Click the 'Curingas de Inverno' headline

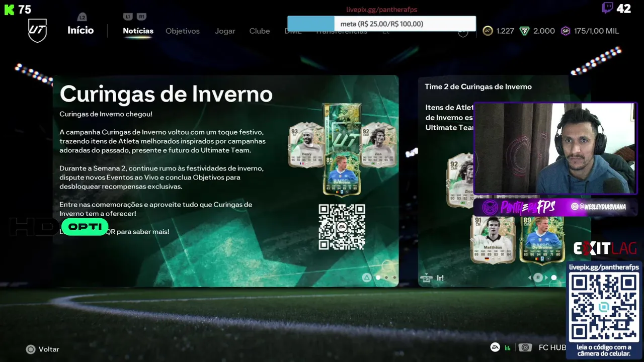(166, 94)
